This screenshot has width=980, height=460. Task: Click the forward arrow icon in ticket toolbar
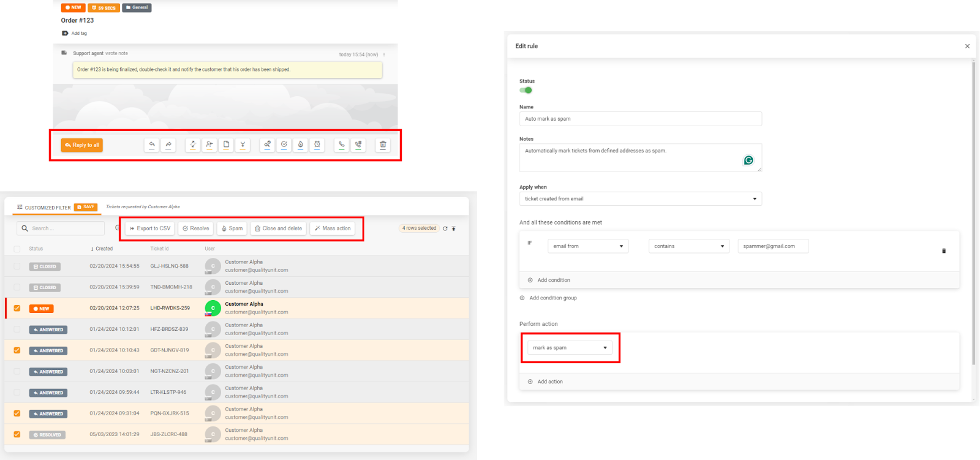[168, 145]
